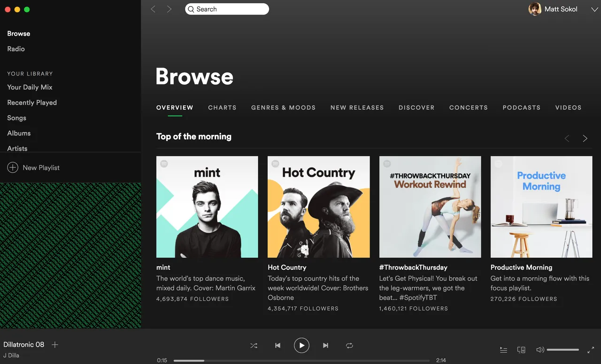Select Radio in the sidebar
This screenshot has width=601, height=364.
tap(16, 49)
